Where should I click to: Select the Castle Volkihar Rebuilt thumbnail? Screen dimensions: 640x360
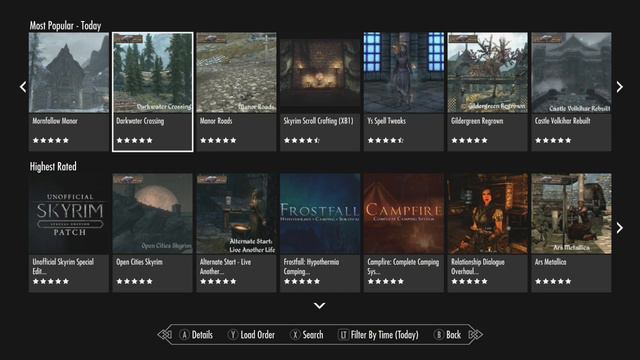(x=571, y=73)
